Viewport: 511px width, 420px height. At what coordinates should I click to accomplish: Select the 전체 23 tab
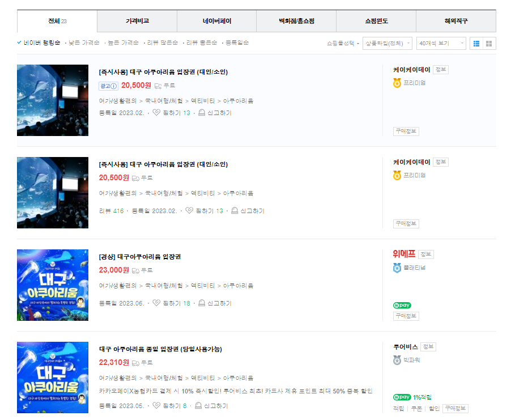(57, 21)
